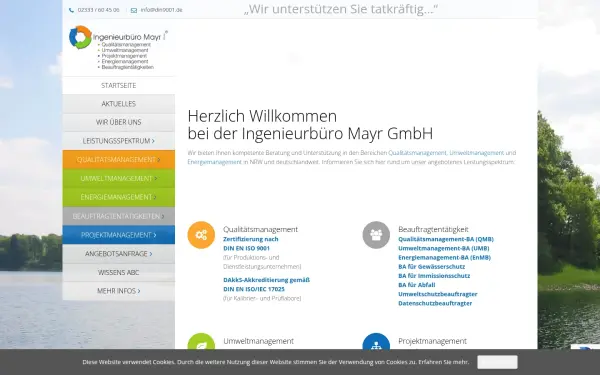Go to Wir über uns
Screen dimensions: 600x375
point(119,122)
